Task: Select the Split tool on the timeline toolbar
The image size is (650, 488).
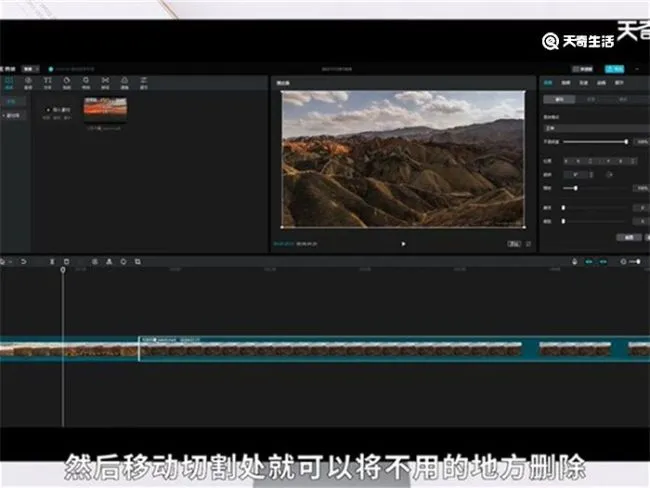Action: pos(52,262)
